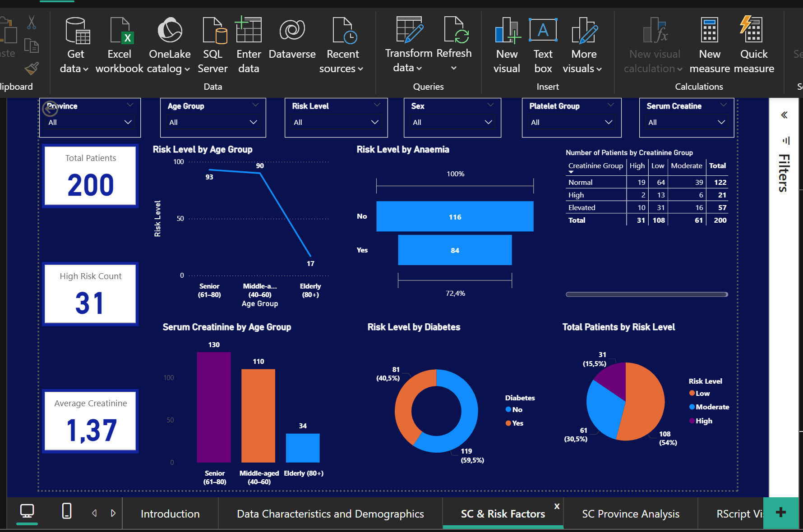Switch to mobile layout view
The image size is (803, 532).
66,513
